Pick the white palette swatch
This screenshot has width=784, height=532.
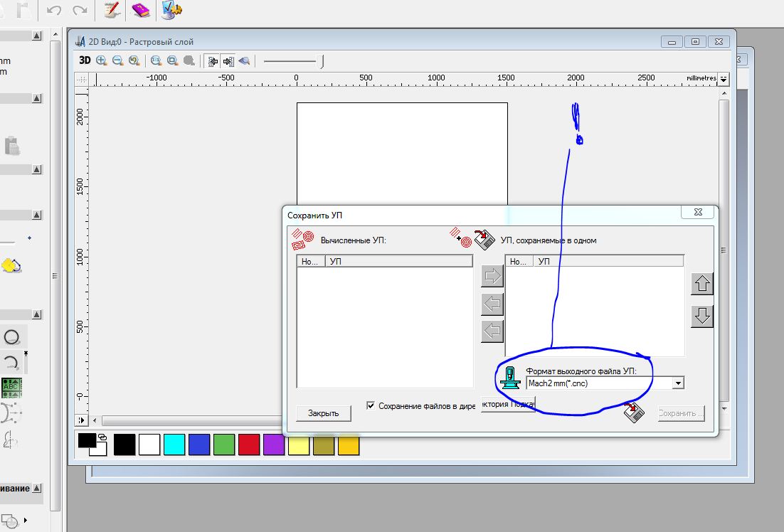click(149, 445)
